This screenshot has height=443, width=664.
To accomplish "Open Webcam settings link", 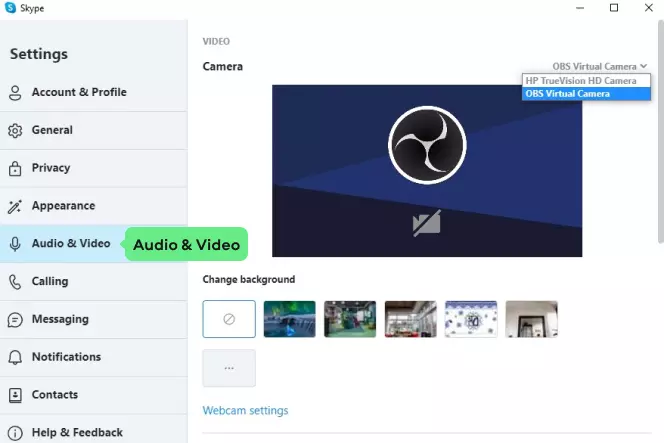I will (x=245, y=410).
